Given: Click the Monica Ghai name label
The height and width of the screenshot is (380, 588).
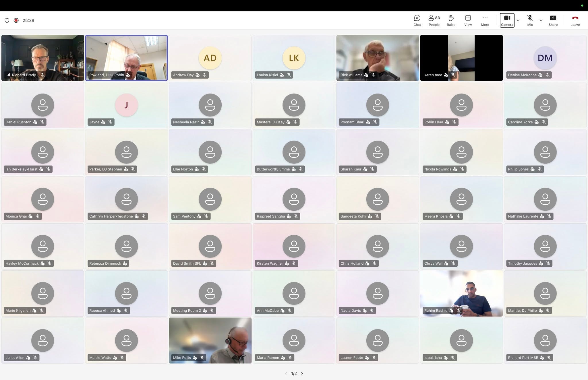Looking at the screenshot, I should [x=16, y=216].
